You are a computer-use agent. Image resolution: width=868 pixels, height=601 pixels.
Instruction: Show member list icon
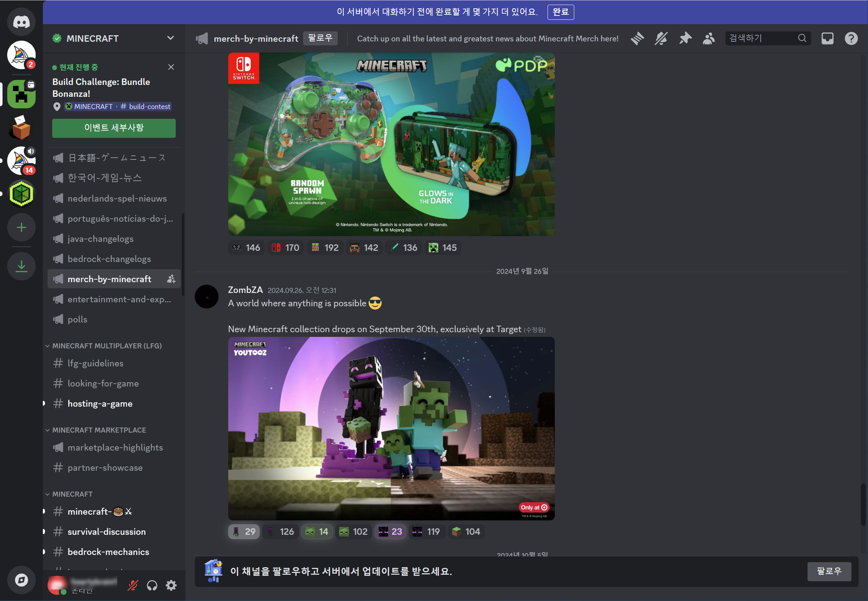click(x=709, y=39)
